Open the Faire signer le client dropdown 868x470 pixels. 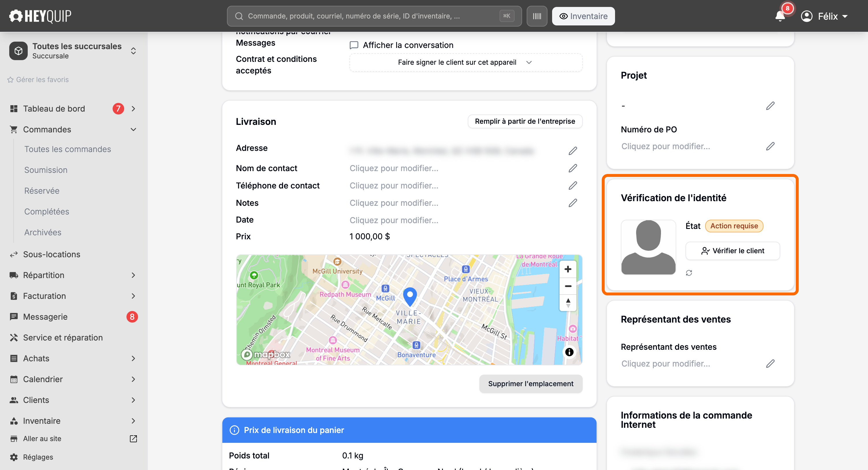coord(466,62)
